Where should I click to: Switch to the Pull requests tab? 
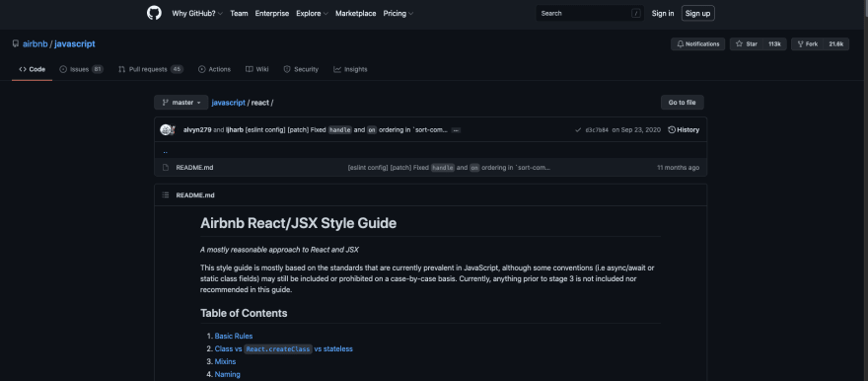[150, 69]
